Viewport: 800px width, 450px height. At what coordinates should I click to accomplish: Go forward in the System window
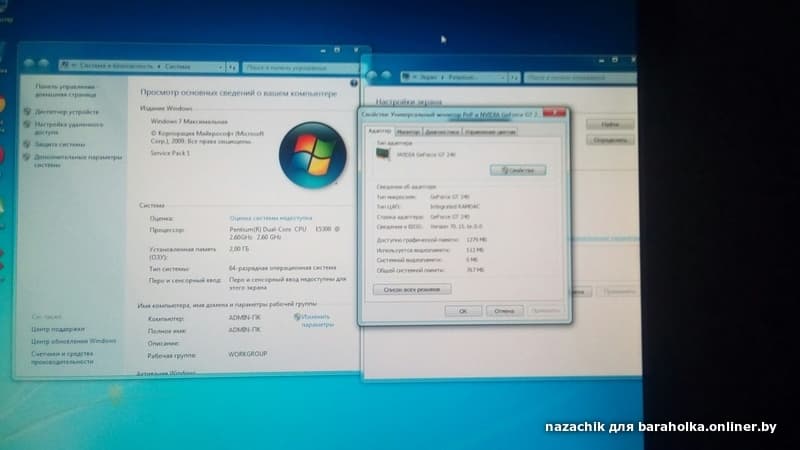pyautogui.click(x=44, y=64)
